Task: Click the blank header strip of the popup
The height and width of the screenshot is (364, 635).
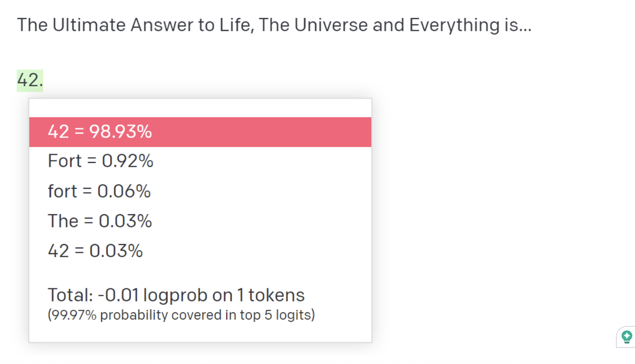Action: (x=200, y=108)
